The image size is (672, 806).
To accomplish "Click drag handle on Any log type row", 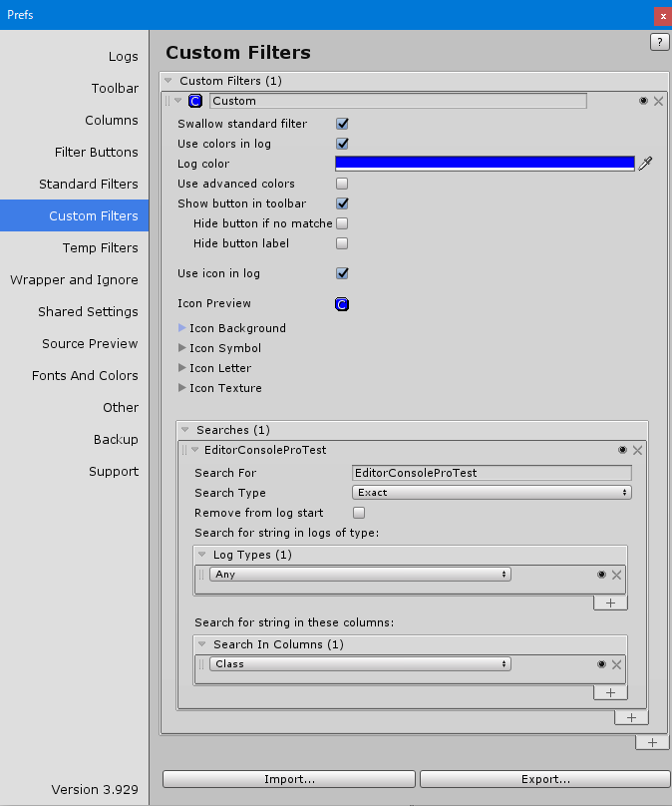I will [x=201, y=575].
